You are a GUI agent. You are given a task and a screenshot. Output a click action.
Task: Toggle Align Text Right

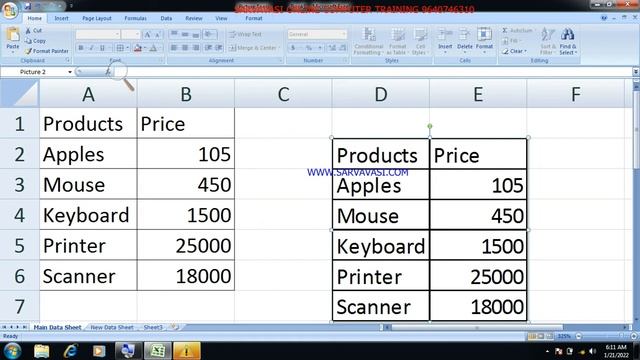[196, 48]
